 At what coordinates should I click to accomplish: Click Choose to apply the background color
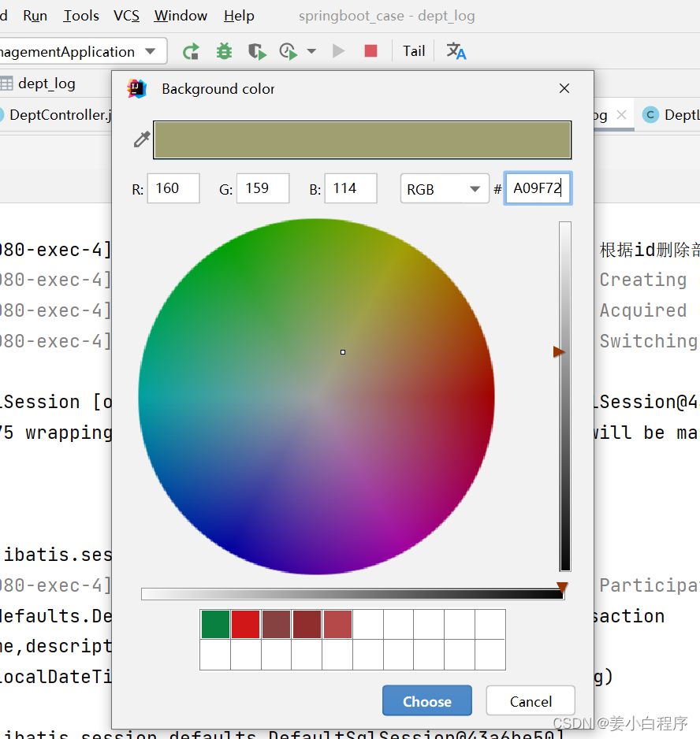[x=426, y=700]
